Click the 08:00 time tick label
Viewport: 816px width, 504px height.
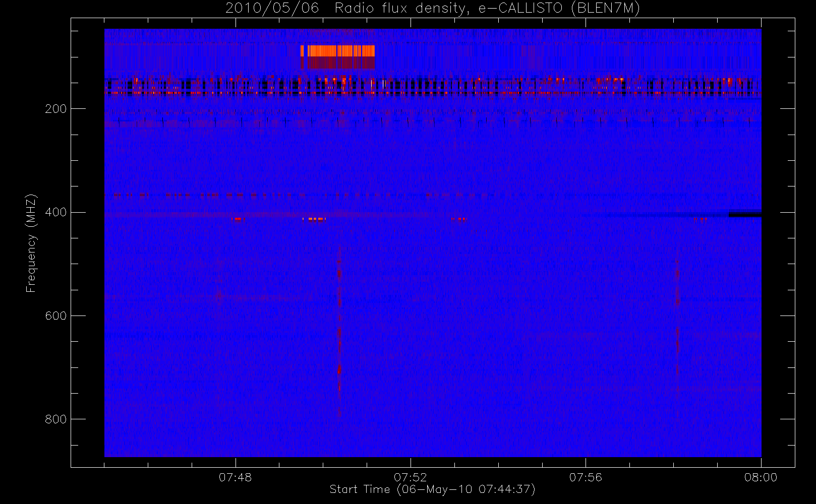[761, 477]
